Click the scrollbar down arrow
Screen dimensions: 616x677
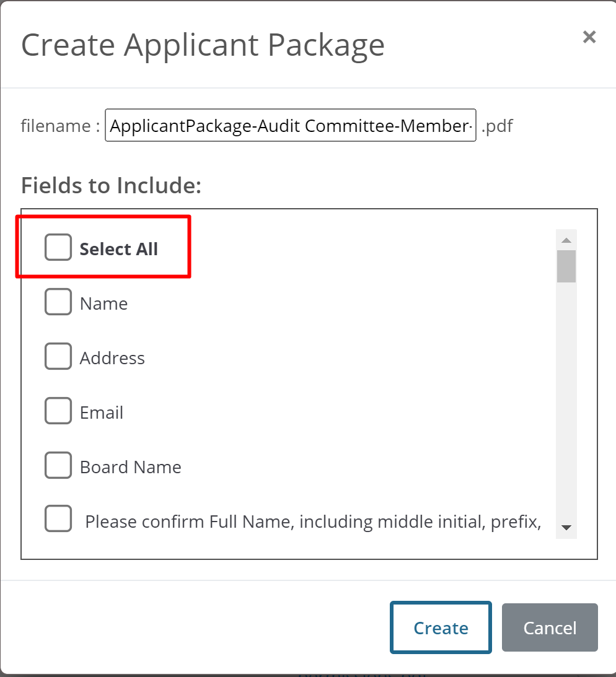[x=566, y=528]
